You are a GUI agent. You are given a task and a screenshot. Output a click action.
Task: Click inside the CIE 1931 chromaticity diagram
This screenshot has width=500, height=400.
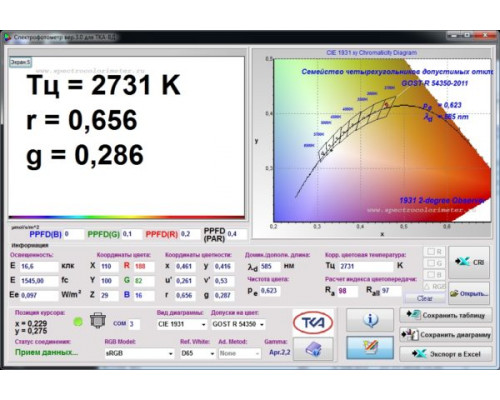coord(382,140)
